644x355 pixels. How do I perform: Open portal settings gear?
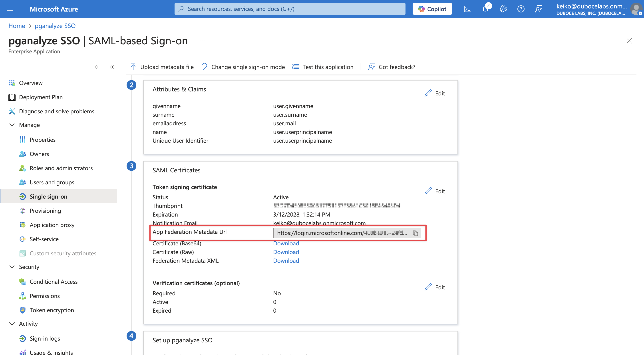(x=503, y=9)
